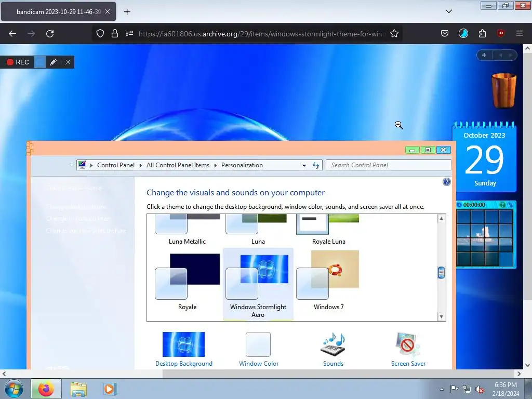Click the Personalization breadcrumb segment
This screenshot has height=399, width=532.
pyautogui.click(x=242, y=165)
